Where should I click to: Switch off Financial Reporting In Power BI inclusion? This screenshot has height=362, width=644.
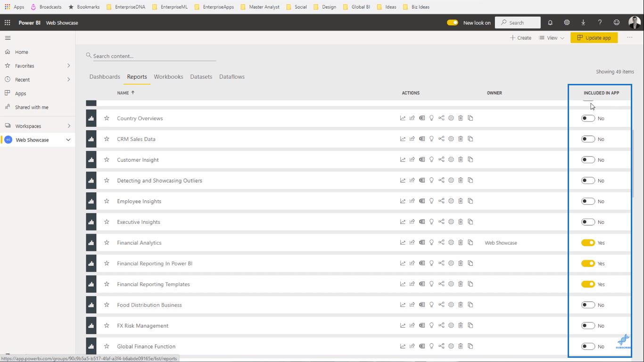(588, 263)
